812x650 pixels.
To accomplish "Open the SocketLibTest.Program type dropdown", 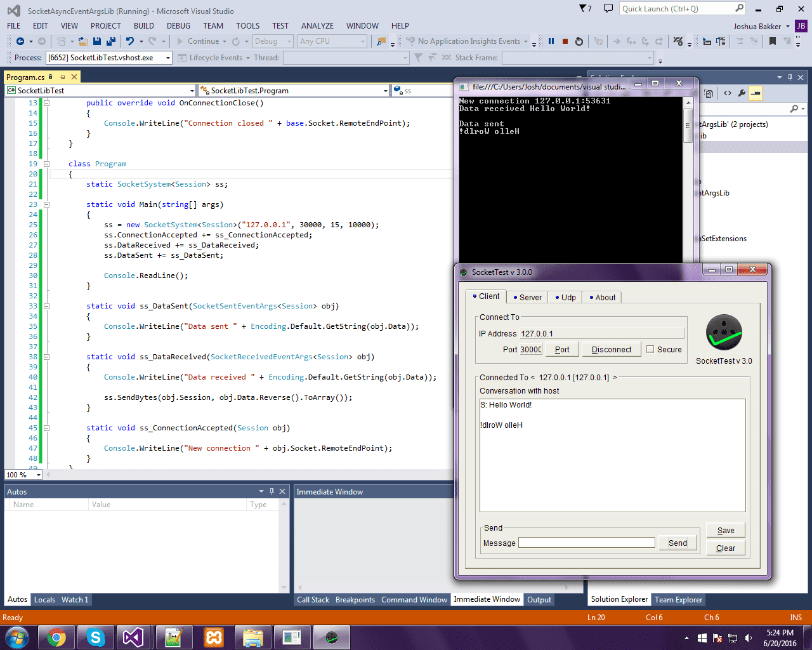I will [x=385, y=91].
